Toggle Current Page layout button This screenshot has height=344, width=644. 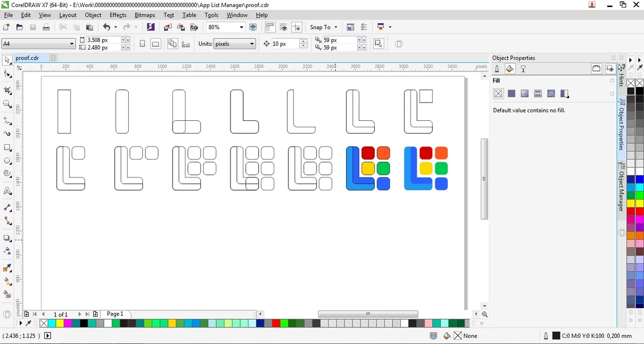pos(186,44)
